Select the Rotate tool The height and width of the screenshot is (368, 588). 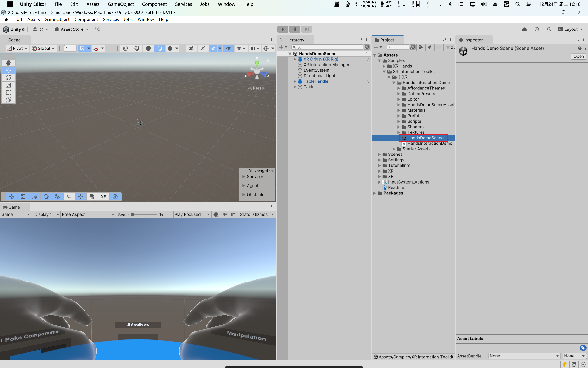tap(8, 78)
